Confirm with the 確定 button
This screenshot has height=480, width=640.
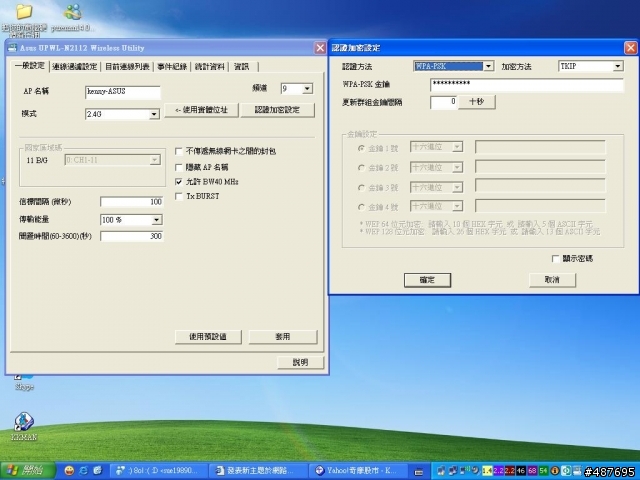427,280
